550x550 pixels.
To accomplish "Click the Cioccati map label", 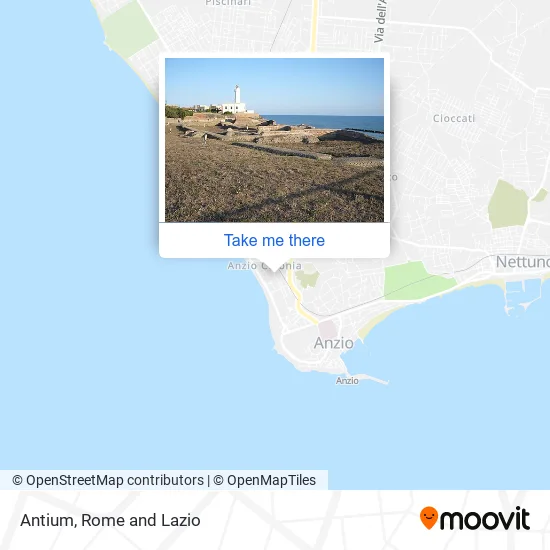I will [454, 119].
